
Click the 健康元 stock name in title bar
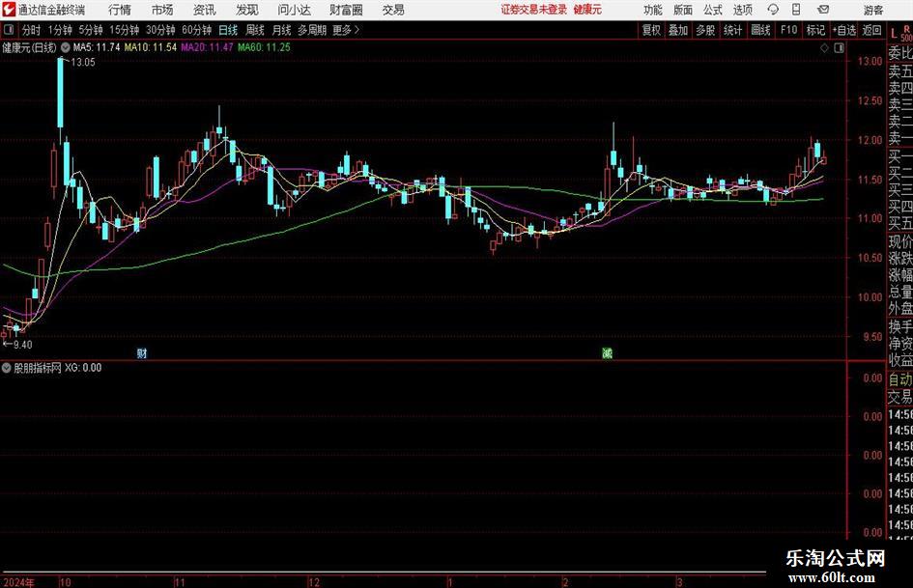587,10
